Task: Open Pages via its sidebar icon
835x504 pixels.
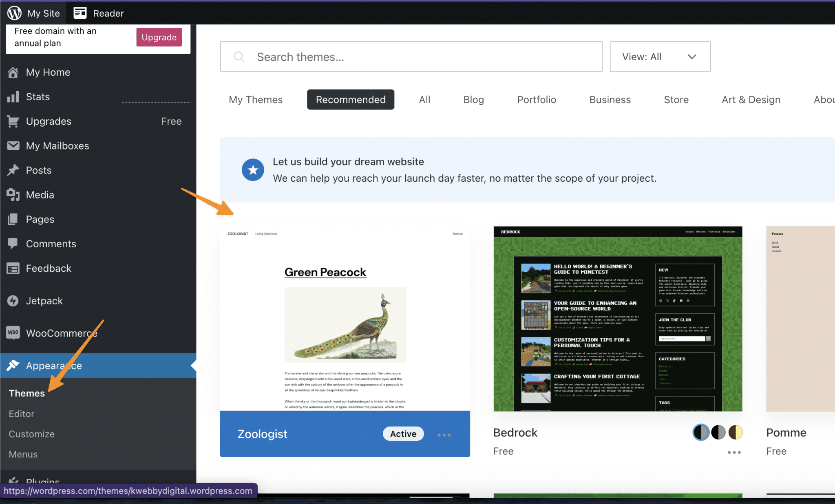Action: pyautogui.click(x=13, y=219)
